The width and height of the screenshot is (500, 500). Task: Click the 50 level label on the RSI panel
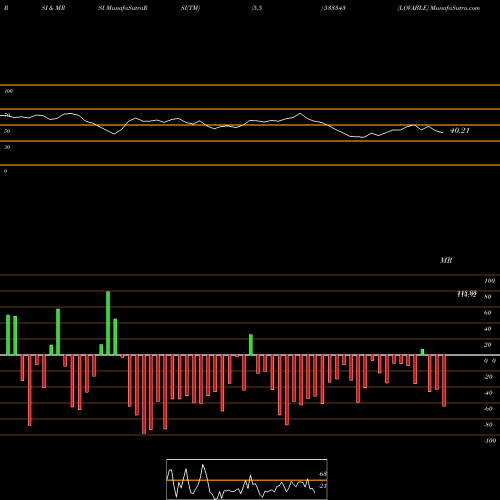(x=7, y=131)
